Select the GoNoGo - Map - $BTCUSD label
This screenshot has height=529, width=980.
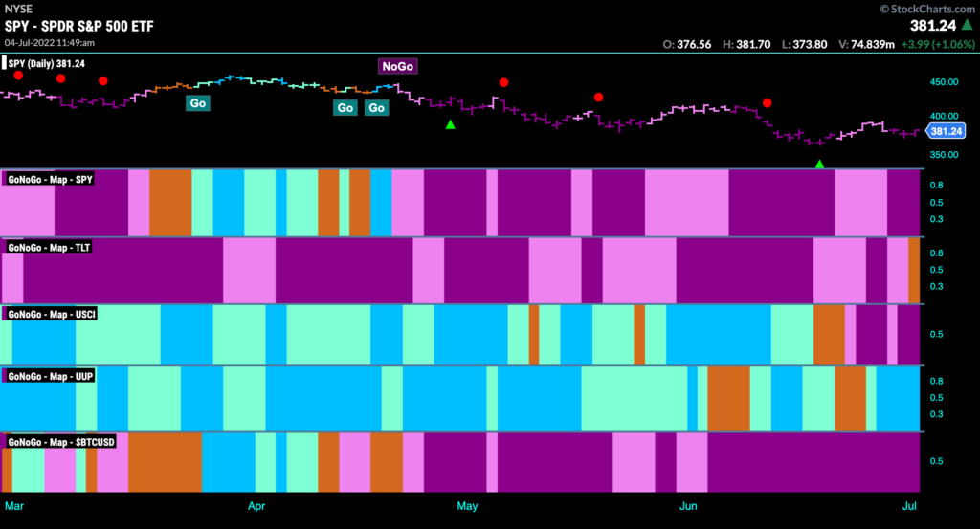click(61, 442)
